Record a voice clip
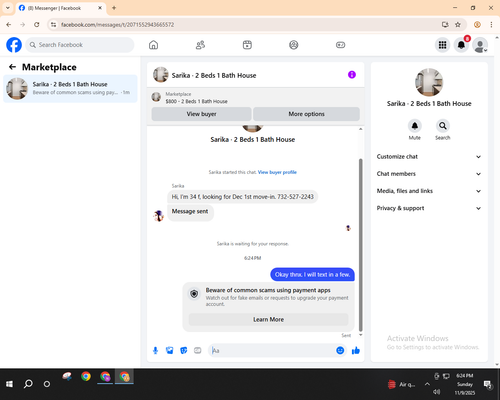 (x=155, y=350)
